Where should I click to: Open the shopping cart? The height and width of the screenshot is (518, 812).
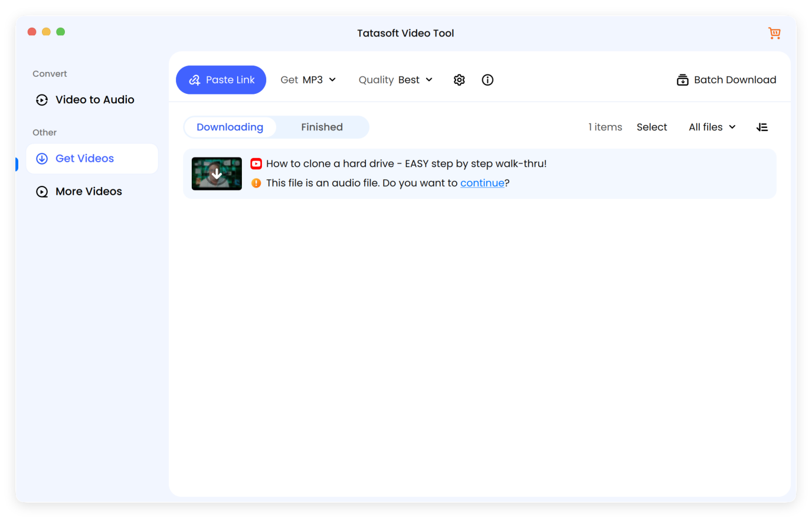pos(774,33)
